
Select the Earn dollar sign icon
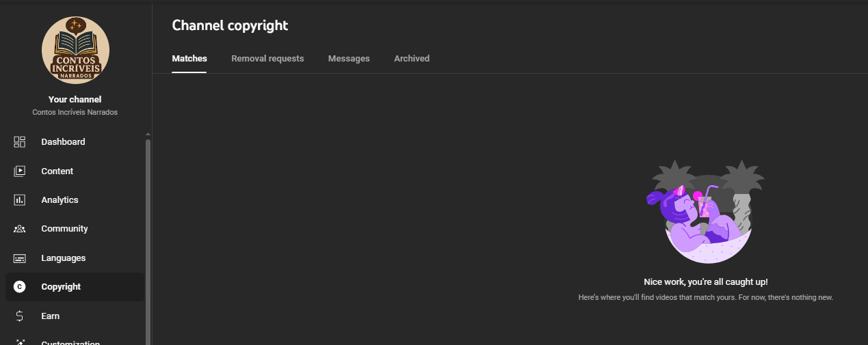click(x=19, y=316)
